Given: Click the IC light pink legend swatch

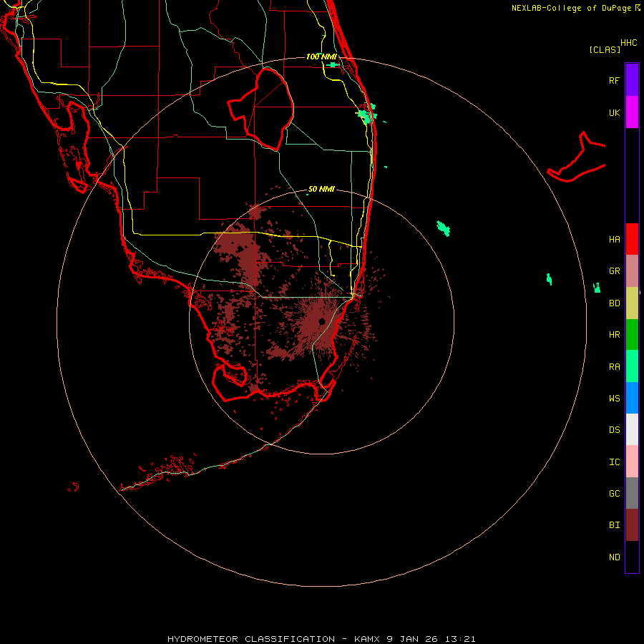Looking at the screenshot, I should [x=632, y=462].
